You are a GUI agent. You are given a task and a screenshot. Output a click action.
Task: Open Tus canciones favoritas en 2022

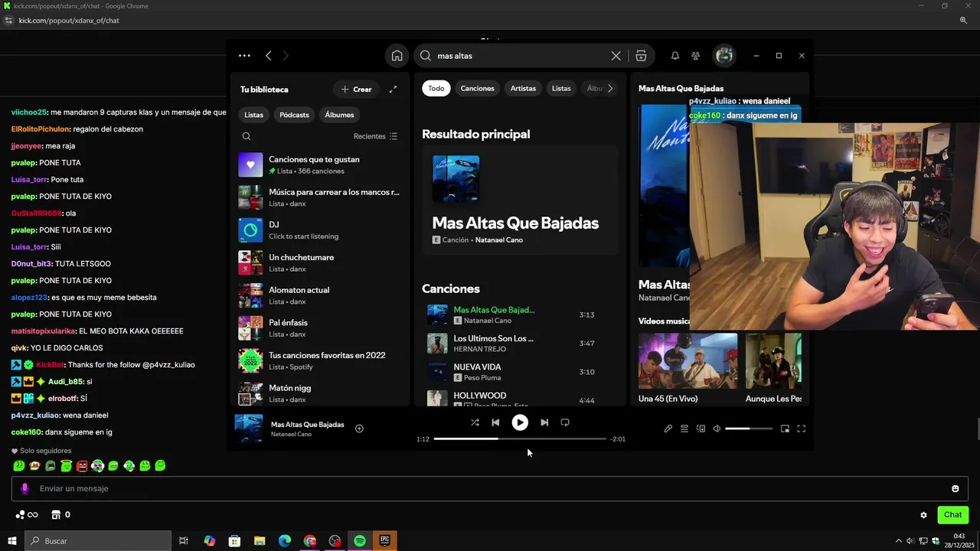(x=319, y=360)
